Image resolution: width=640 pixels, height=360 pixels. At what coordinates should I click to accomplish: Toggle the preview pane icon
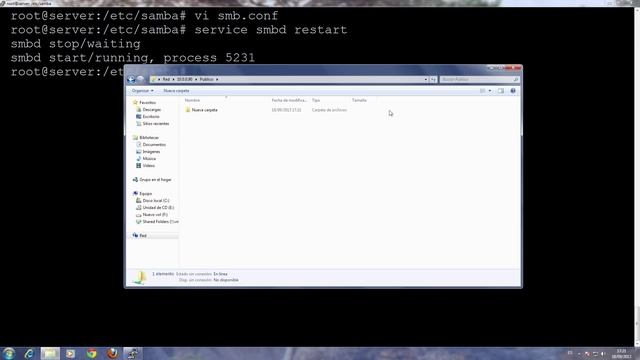coord(501,91)
